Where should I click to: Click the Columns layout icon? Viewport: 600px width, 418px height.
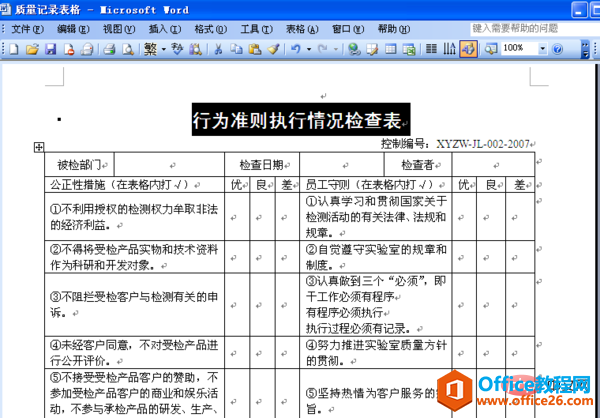tap(431, 49)
